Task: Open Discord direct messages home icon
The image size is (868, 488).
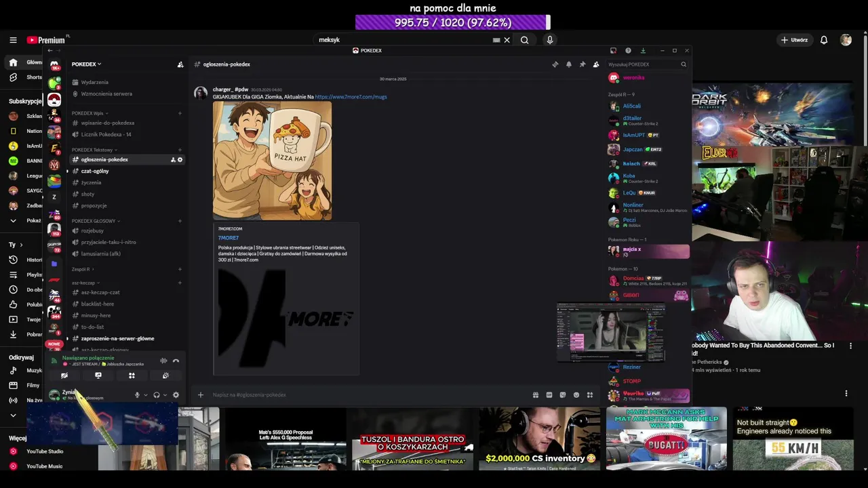Action: (x=54, y=65)
